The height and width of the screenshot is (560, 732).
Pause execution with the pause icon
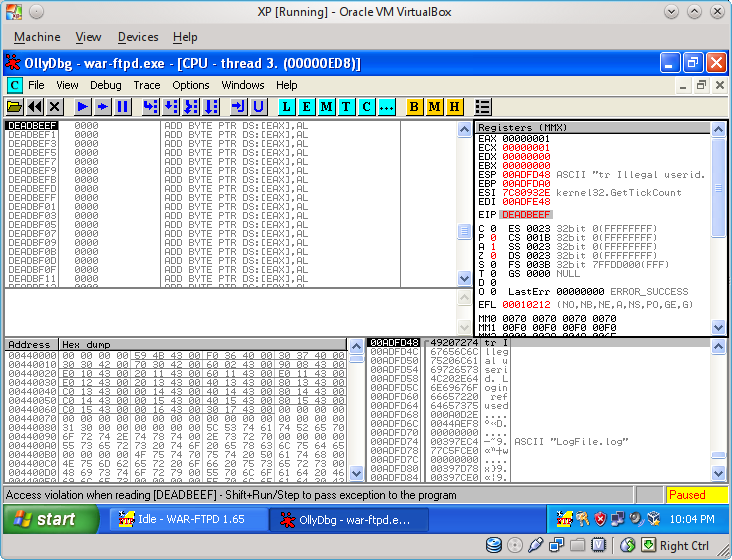[x=123, y=107]
